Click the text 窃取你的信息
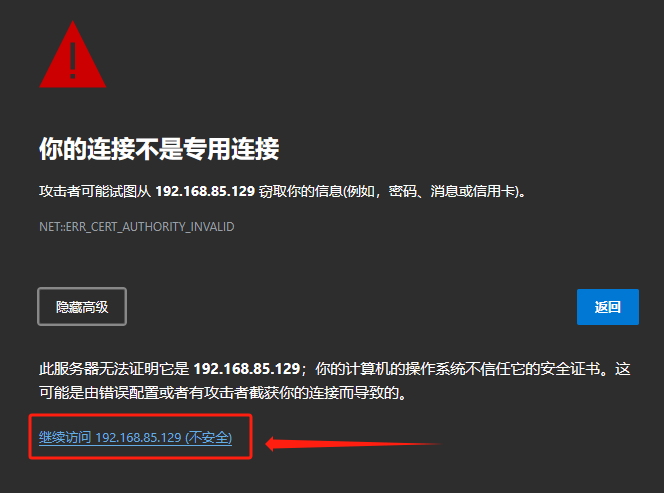Screen dimensions: 664x493 (x=300, y=191)
